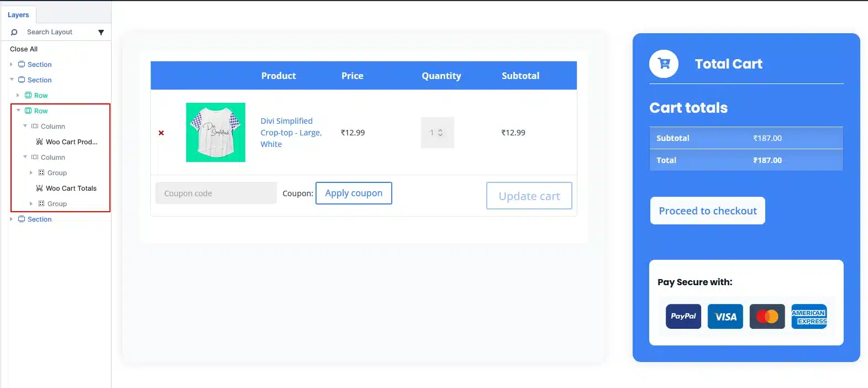Click the Coupon code input field
868x388 pixels.
click(x=216, y=193)
